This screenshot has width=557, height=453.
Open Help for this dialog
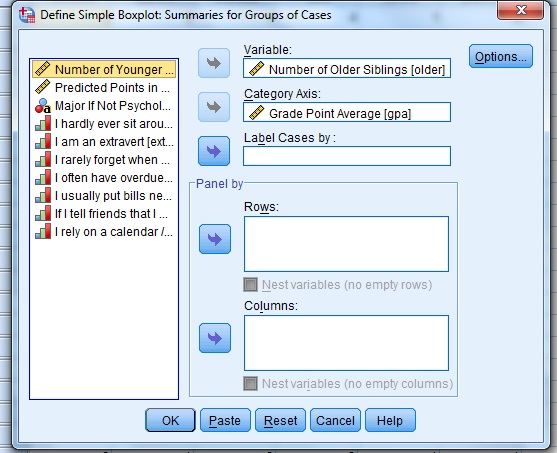tap(390, 420)
